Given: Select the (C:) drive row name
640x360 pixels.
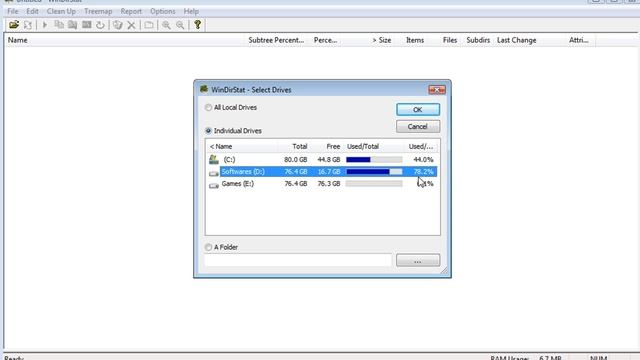Looking at the screenshot, I should pos(229,160).
